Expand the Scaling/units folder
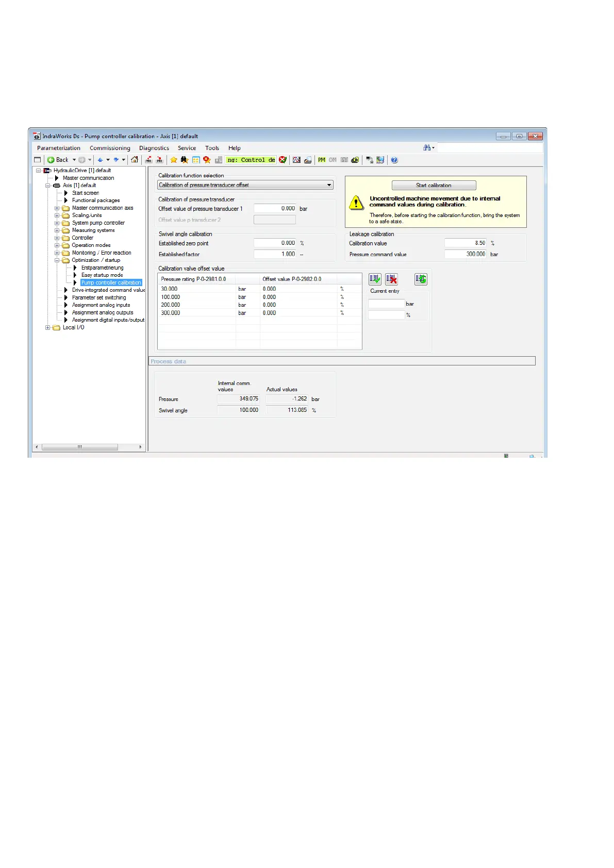This screenshot has width=614, height=868. pyautogui.click(x=57, y=215)
